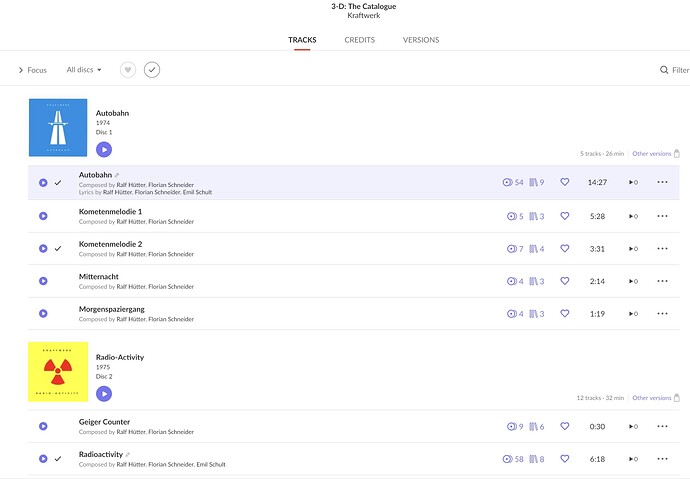The height and width of the screenshot is (479, 690).
Task: Switch to the Tracks tab
Action: [x=302, y=40]
